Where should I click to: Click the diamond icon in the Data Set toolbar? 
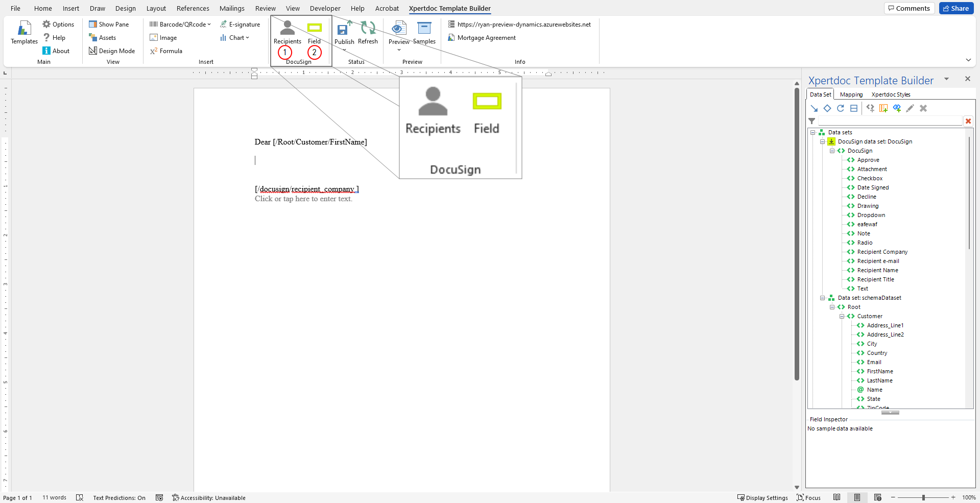(x=827, y=108)
